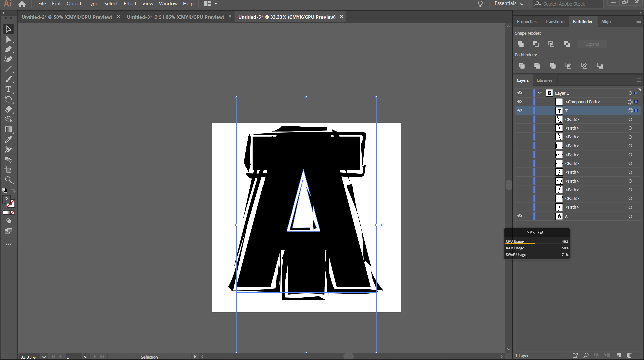
Task: Click target circle of A row
Action: pos(630,216)
